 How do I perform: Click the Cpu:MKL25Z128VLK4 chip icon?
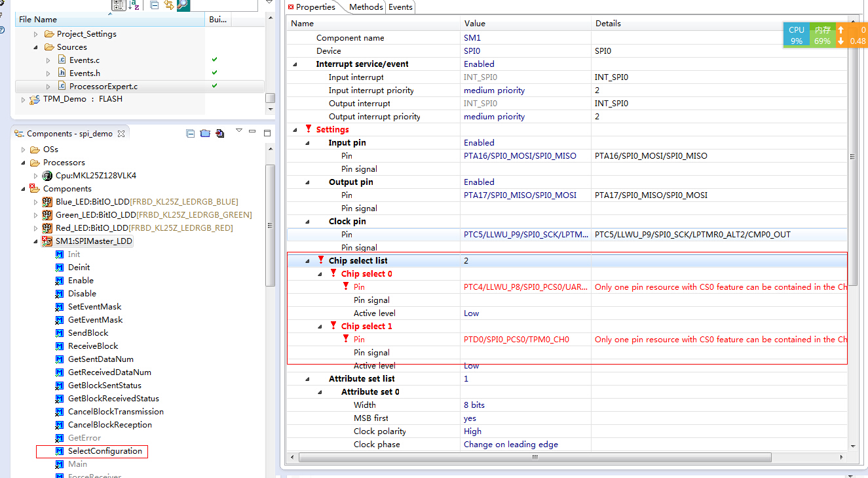[47, 176]
